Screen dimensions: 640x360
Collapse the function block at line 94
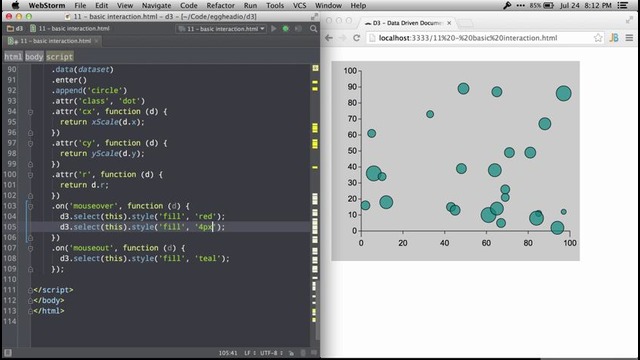tap(30, 112)
